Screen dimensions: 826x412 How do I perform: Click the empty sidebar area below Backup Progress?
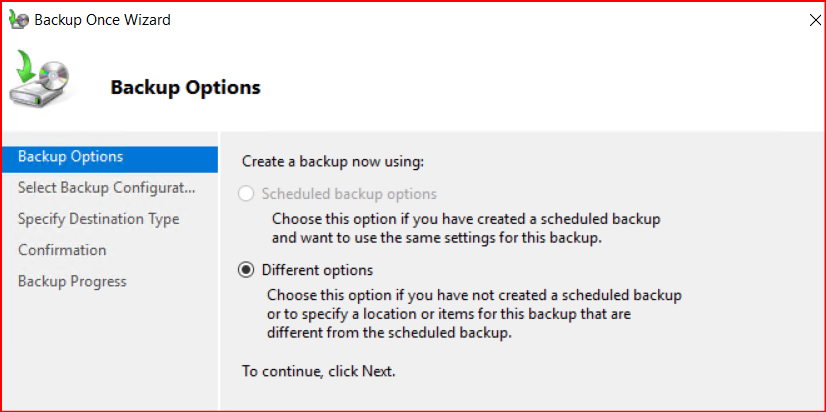(x=108, y=350)
